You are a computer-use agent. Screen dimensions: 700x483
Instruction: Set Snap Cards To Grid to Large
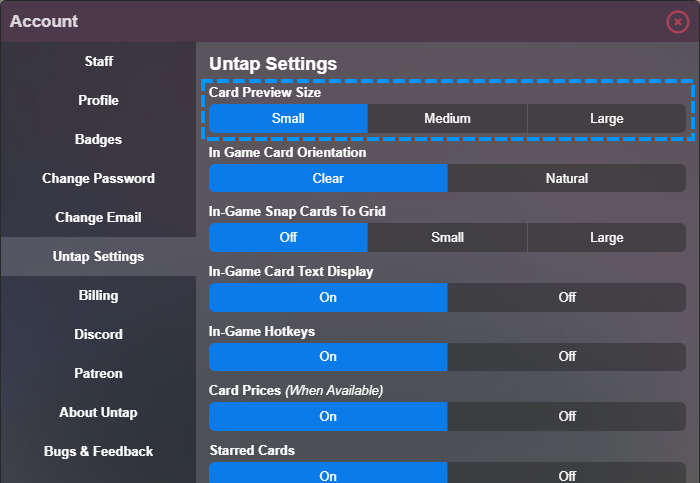coord(607,237)
